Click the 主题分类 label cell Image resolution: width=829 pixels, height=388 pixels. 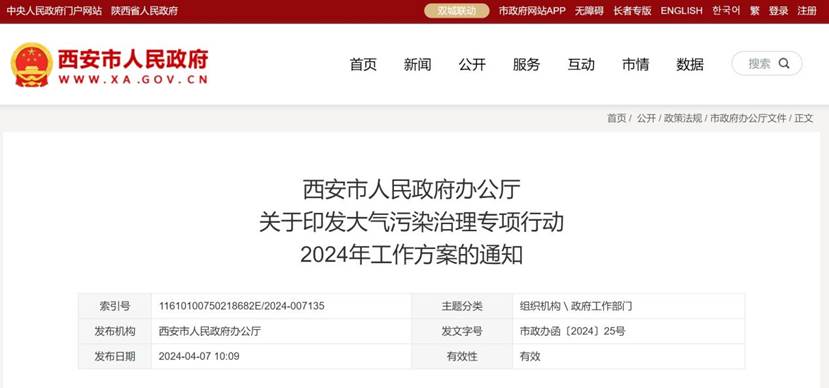click(462, 306)
